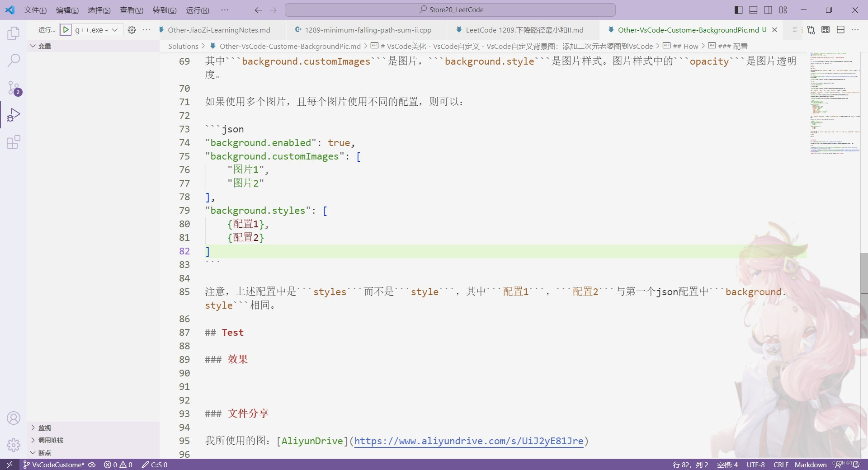Open the 运行(R) menu
The width and height of the screenshot is (868, 470).
(198, 10)
